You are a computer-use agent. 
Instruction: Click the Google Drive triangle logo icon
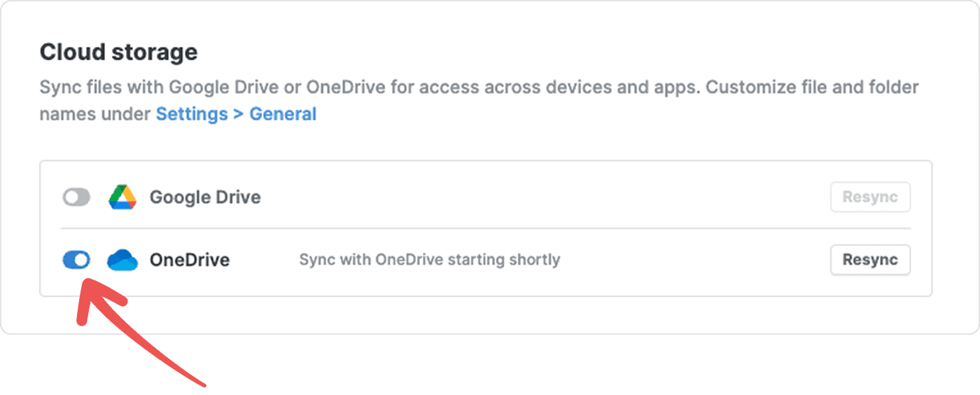point(122,197)
